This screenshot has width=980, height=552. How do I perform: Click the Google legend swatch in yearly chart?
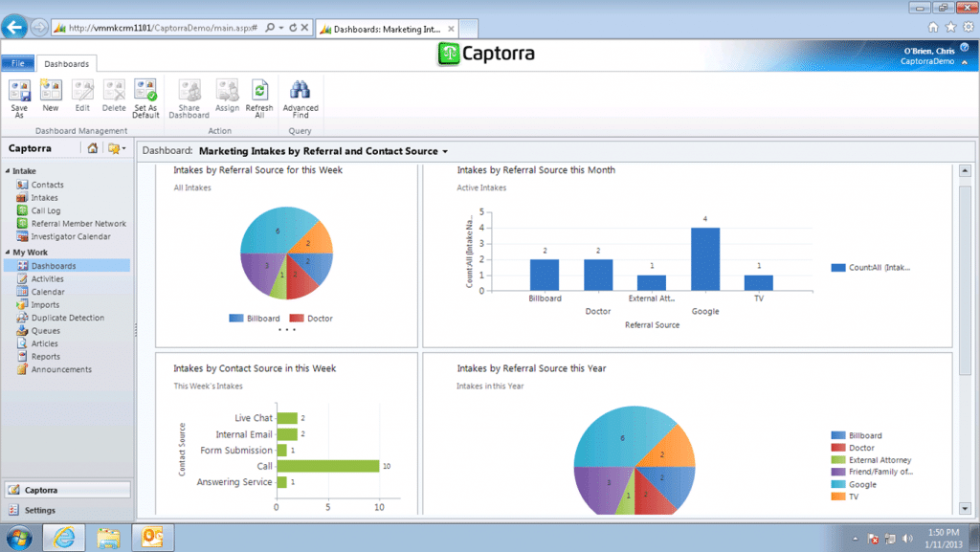(x=838, y=485)
